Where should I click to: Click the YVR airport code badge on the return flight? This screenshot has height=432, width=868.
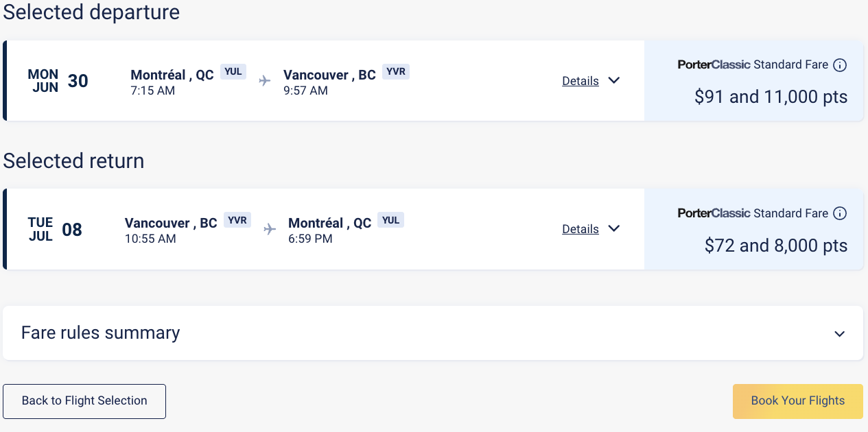pyautogui.click(x=237, y=219)
